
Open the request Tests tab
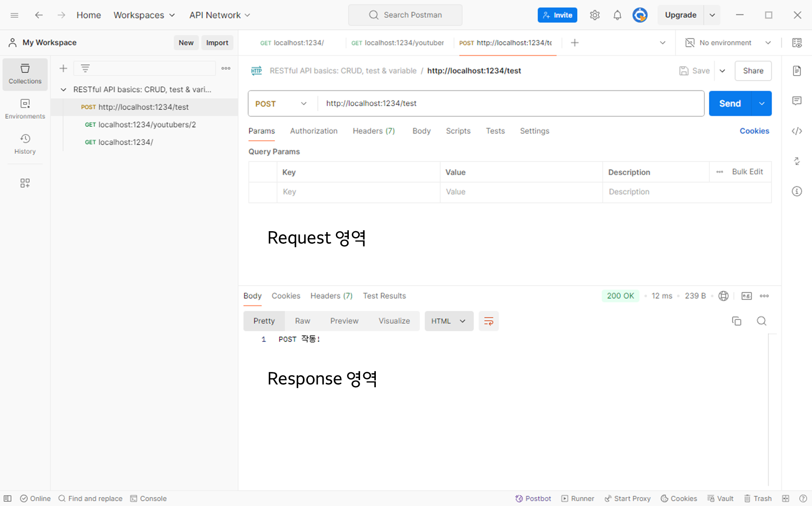click(x=495, y=131)
